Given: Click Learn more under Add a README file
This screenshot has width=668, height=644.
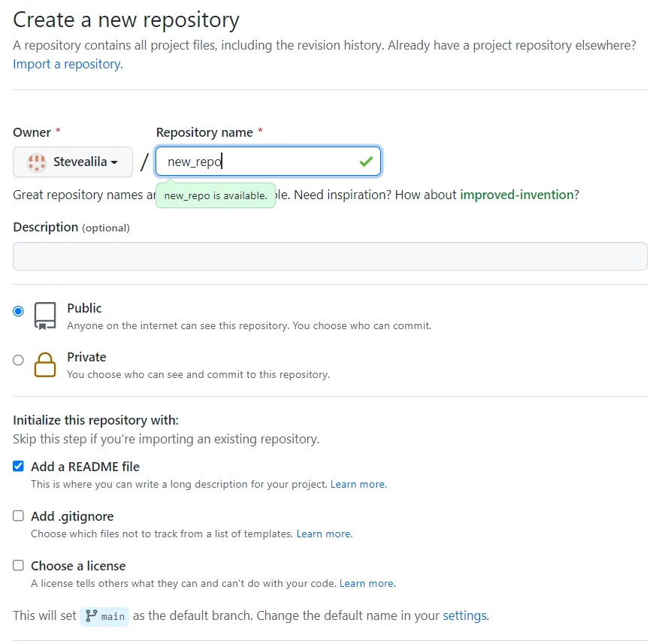Looking at the screenshot, I should coord(358,484).
